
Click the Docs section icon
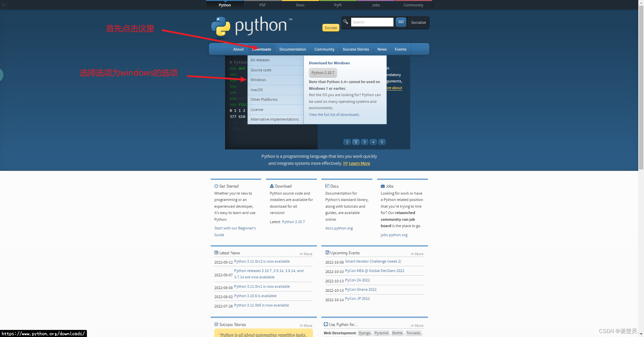[327, 186]
